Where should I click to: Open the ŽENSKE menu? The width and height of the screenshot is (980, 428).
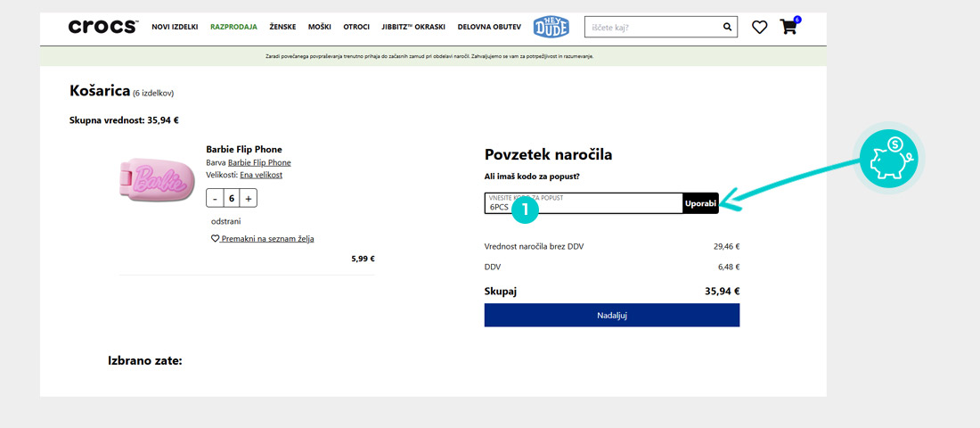pyautogui.click(x=282, y=27)
